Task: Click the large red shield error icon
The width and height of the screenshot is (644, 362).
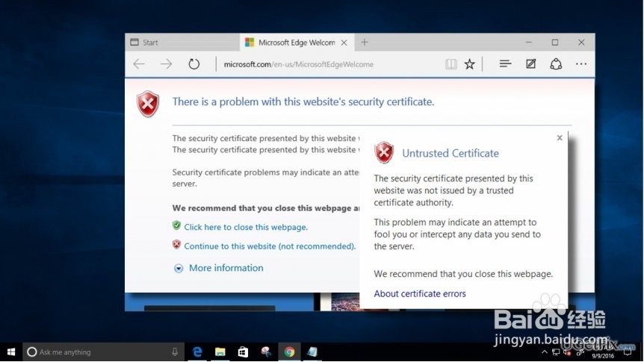Action: pos(148,104)
